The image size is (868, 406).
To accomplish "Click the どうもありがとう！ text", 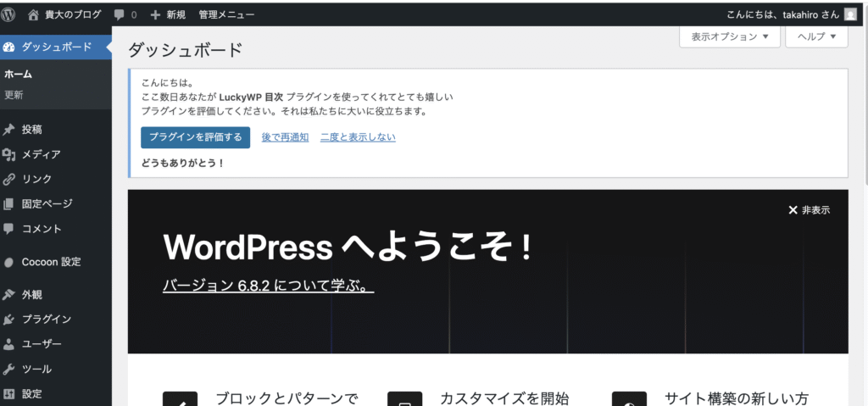I will point(183,164).
